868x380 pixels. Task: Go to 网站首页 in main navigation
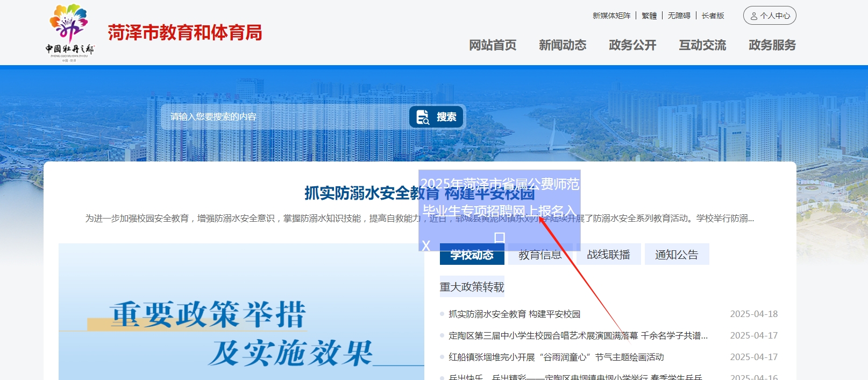(x=493, y=45)
